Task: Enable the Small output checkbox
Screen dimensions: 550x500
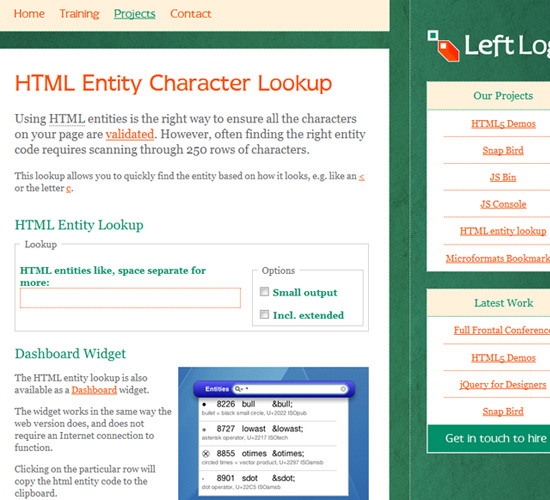Action: (264, 292)
